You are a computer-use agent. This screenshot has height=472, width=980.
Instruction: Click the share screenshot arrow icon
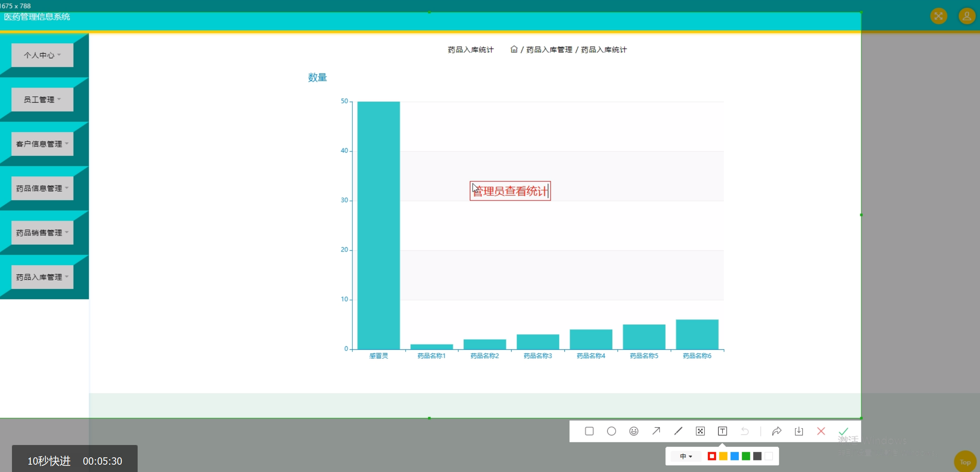776,431
